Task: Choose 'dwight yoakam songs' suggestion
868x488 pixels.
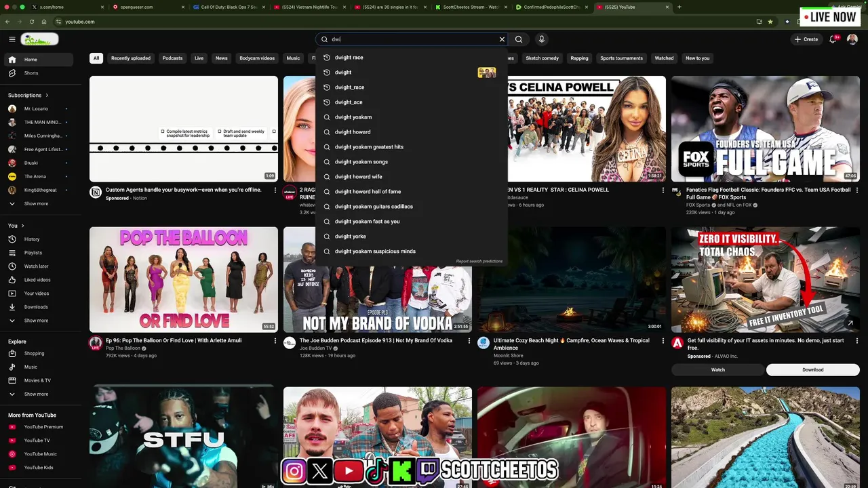Action: click(x=412, y=162)
